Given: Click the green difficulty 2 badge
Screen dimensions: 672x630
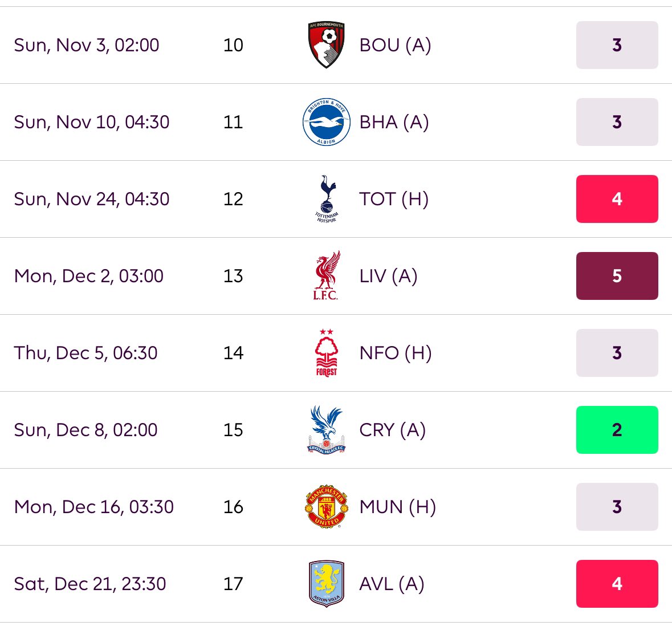Looking at the screenshot, I should tap(617, 430).
